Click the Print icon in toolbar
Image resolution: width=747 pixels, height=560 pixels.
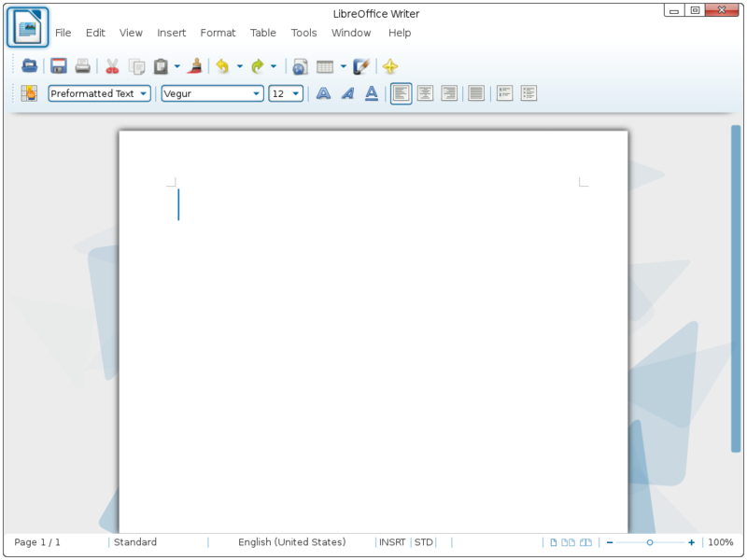(83, 66)
